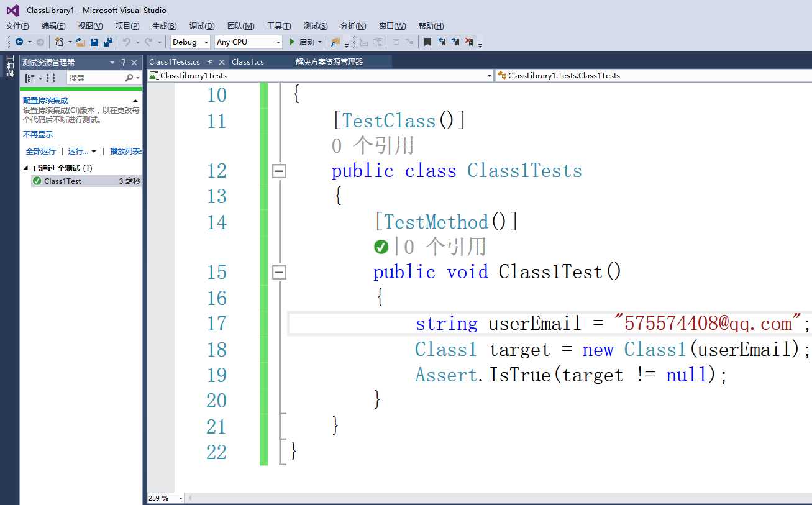Clear all bookmarks icon in toolbar
Image resolution: width=812 pixels, height=505 pixels.
tap(469, 42)
